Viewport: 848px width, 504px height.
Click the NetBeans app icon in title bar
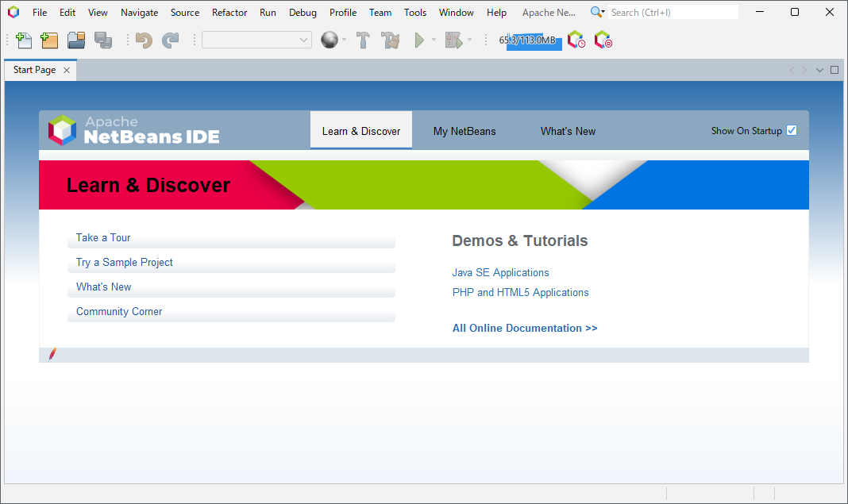(13, 12)
